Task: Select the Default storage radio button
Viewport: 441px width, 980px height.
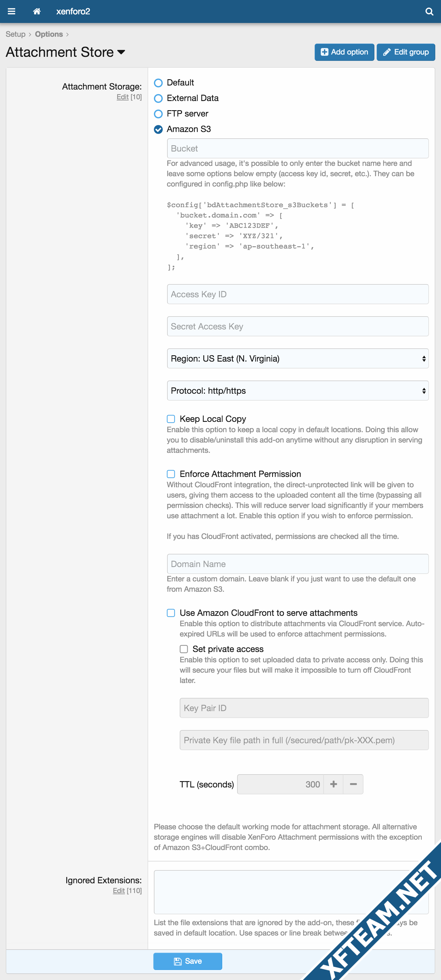Action: 158,83
